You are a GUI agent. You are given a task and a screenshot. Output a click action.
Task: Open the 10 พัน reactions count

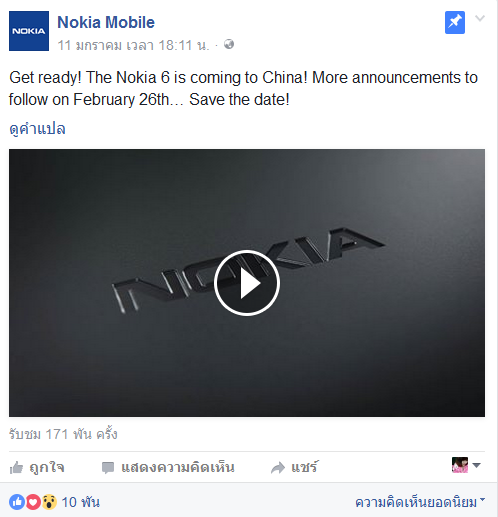(80, 502)
